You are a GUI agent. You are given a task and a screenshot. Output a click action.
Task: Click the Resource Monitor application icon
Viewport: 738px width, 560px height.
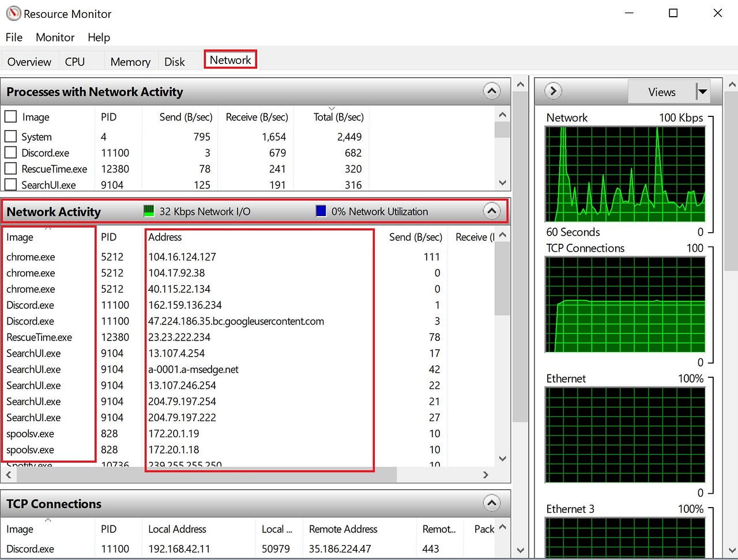pyautogui.click(x=13, y=13)
